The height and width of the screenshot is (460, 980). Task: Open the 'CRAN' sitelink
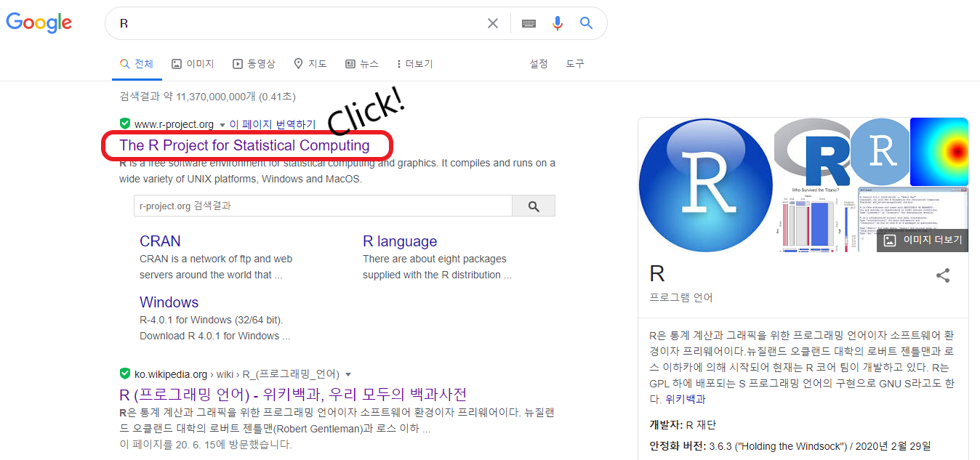[x=160, y=241]
